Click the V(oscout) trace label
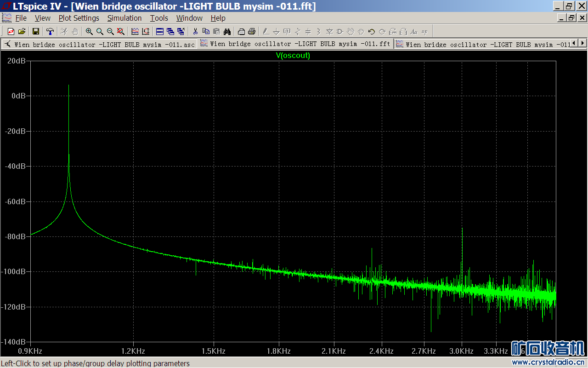 [293, 56]
